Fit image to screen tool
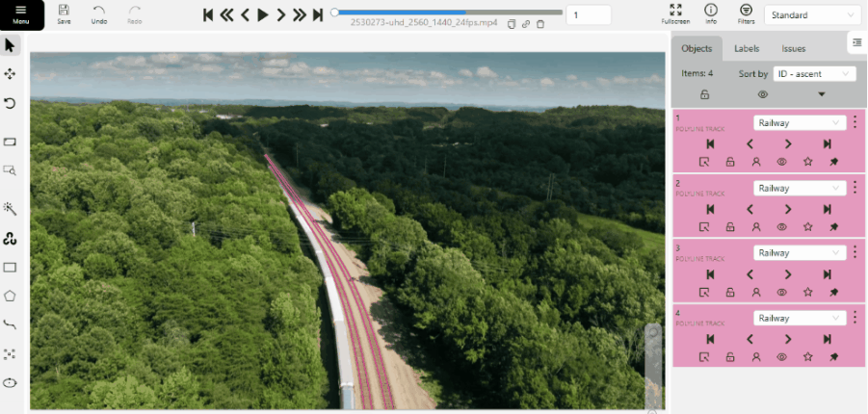 click(x=10, y=142)
